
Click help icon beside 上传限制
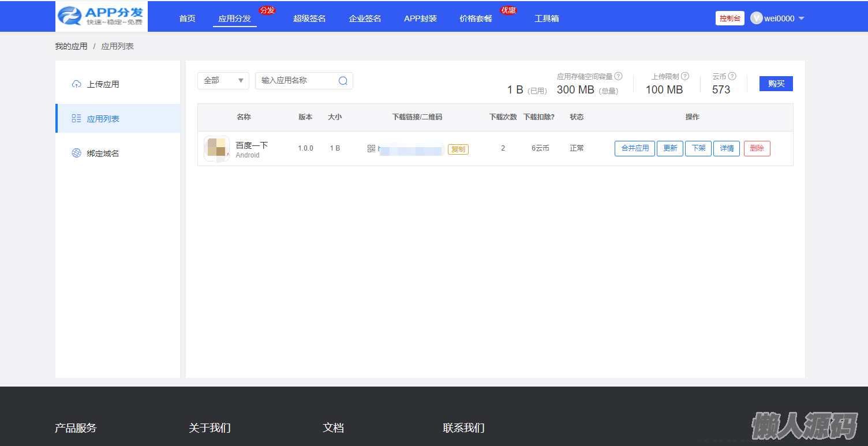coord(685,76)
